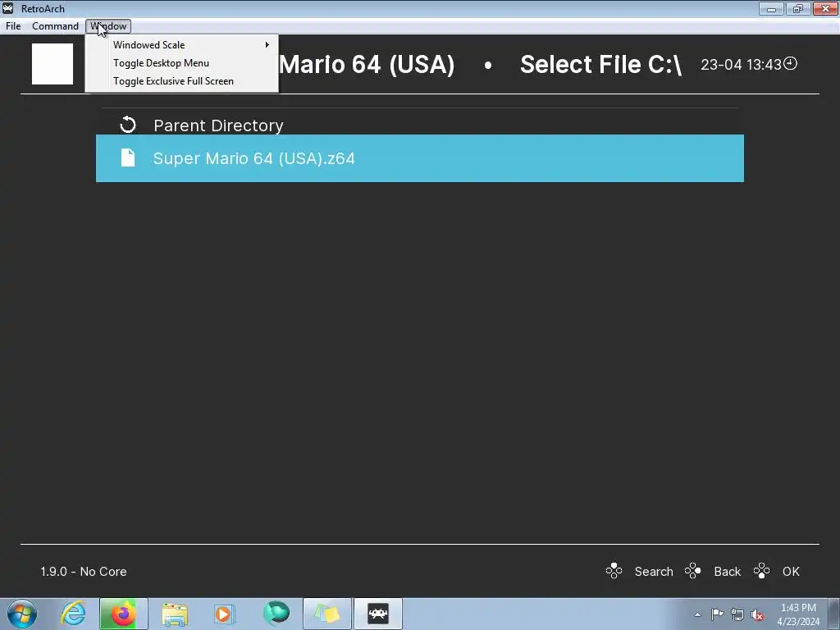Click the Parent Directory refresh-arrow icon

[x=127, y=126]
